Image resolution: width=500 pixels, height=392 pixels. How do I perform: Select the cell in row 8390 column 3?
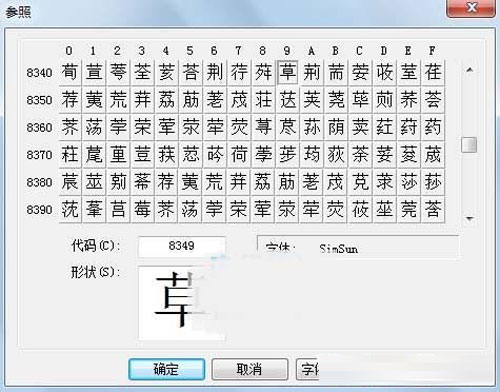[x=142, y=209]
